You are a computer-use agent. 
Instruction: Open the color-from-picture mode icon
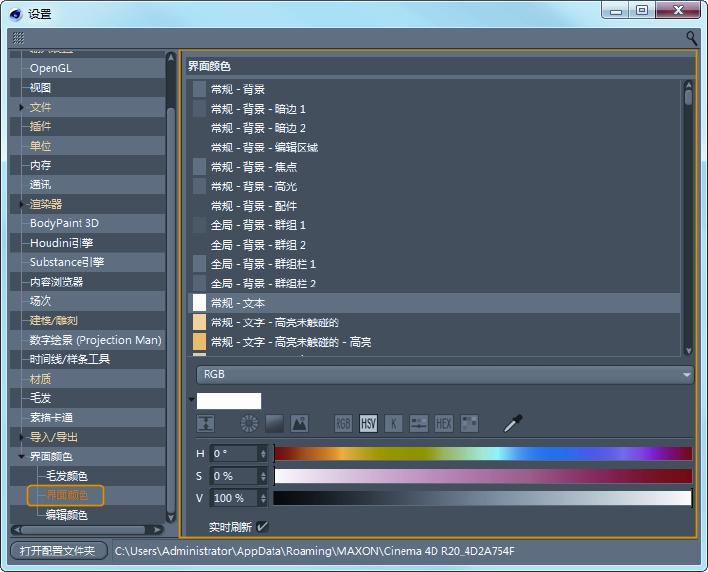(299, 424)
